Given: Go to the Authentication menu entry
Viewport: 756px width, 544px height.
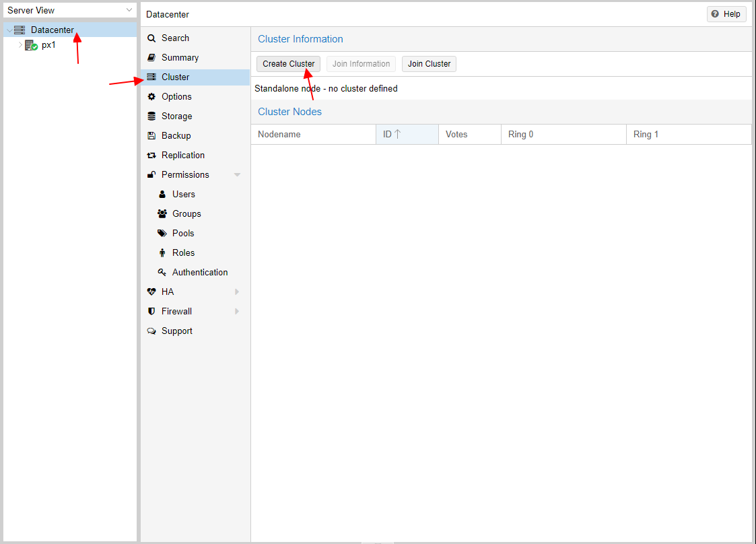Looking at the screenshot, I should click(199, 273).
